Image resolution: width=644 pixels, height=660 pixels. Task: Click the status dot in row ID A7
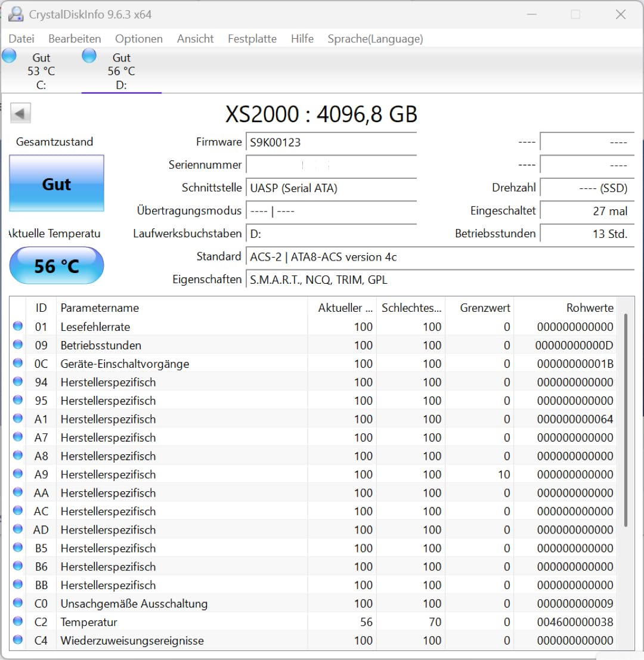(18, 437)
